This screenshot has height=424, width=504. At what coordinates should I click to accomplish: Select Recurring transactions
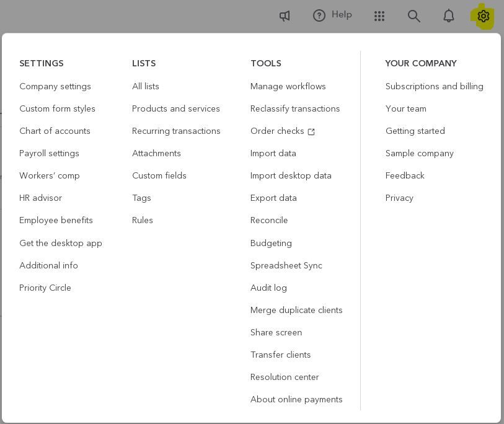176,131
